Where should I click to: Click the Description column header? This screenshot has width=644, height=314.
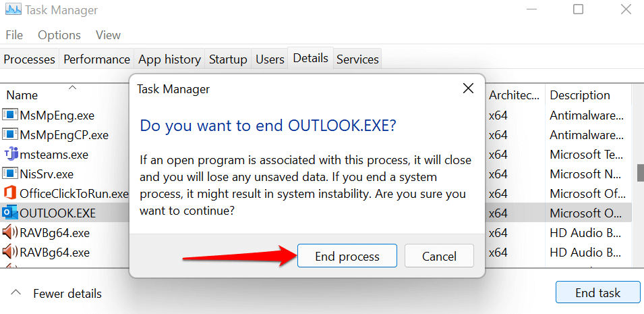pyautogui.click(x=580, y=95)
